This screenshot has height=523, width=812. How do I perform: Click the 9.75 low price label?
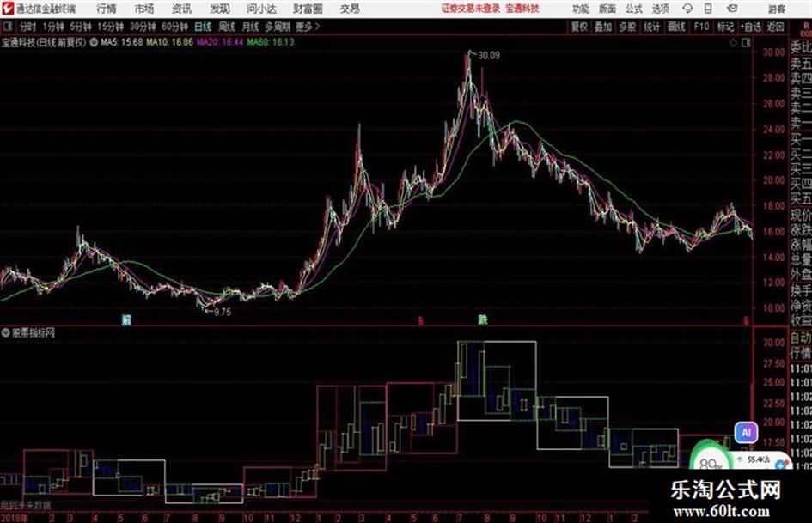coord(223,312)
